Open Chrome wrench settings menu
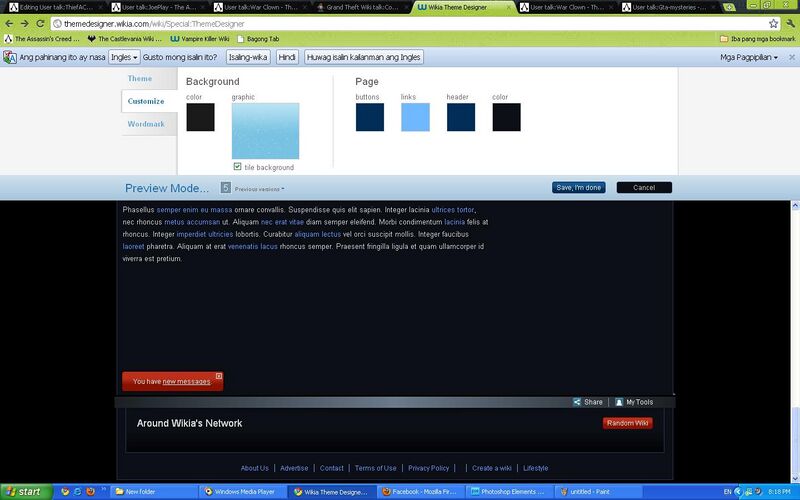800x500 pixels. click(791, 23)
